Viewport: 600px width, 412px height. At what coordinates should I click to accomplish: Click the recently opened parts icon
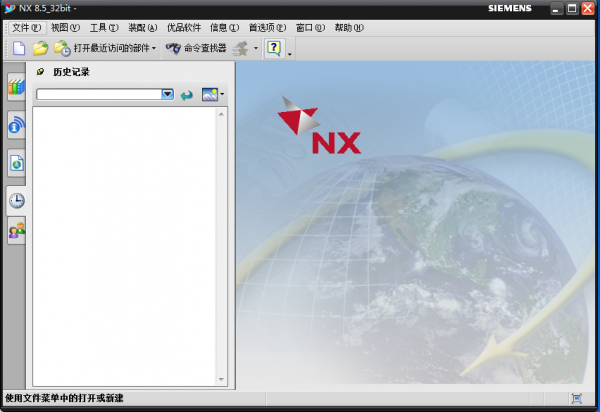coord(62,49)
